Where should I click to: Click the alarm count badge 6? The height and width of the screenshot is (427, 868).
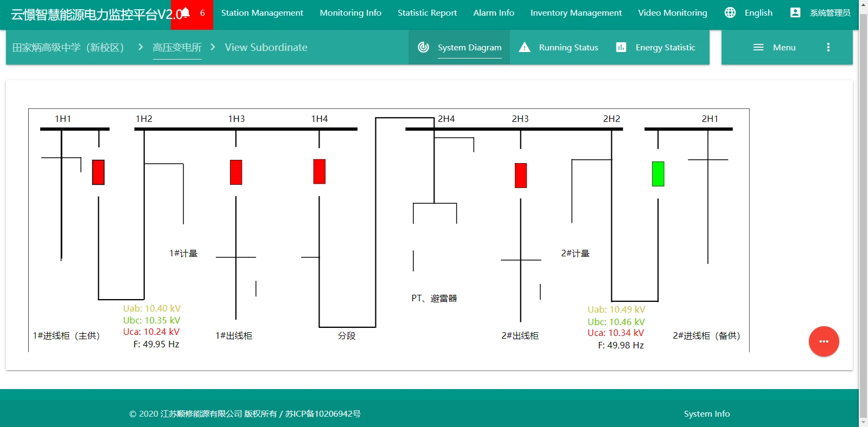pos(202,12)
